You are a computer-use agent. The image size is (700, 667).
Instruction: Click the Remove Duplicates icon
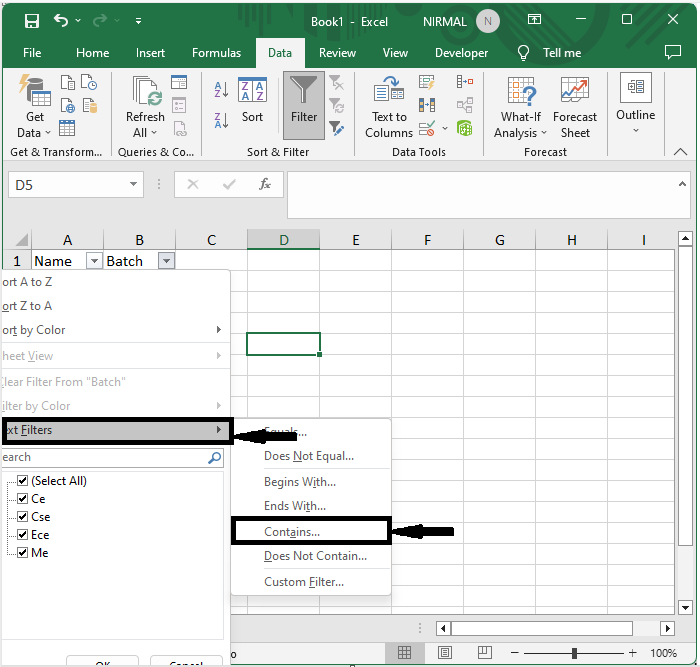[426, 105]
